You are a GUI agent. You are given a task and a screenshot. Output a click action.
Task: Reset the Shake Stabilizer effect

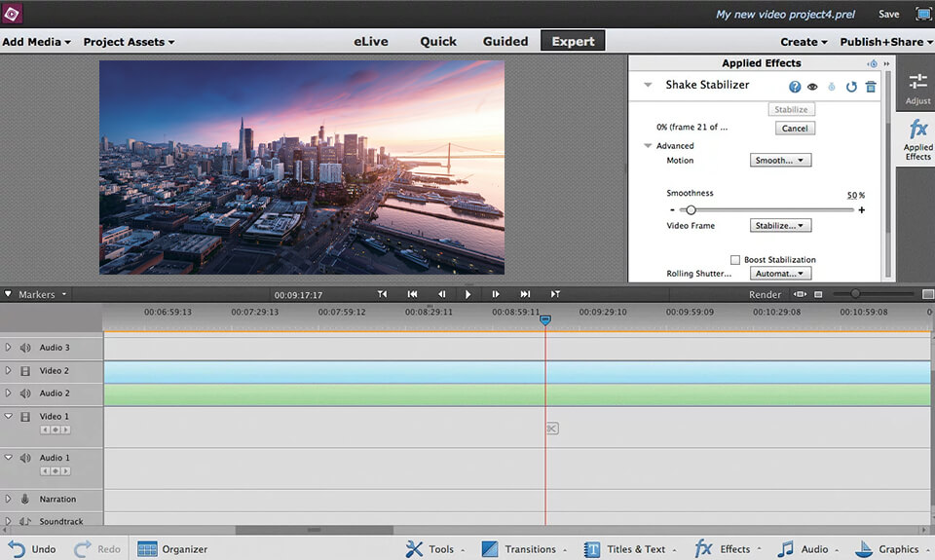pos(851,87)
